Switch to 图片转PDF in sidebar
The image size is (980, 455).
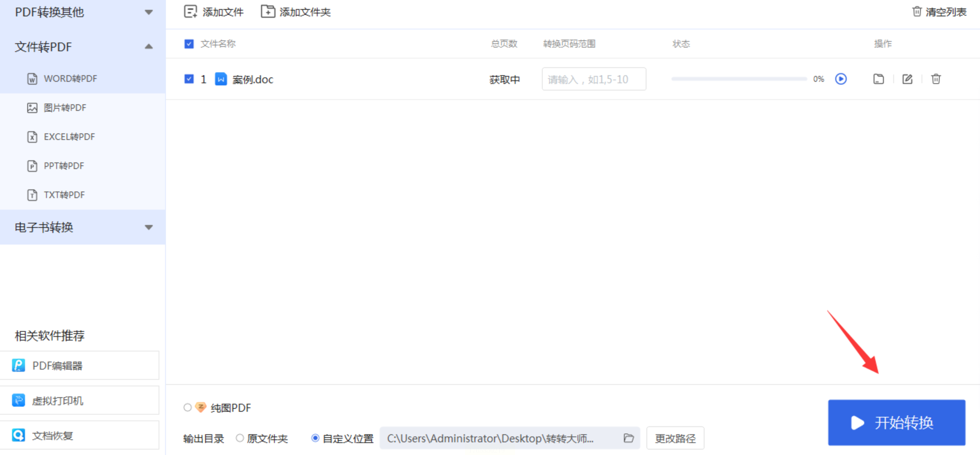pos(65,108)
